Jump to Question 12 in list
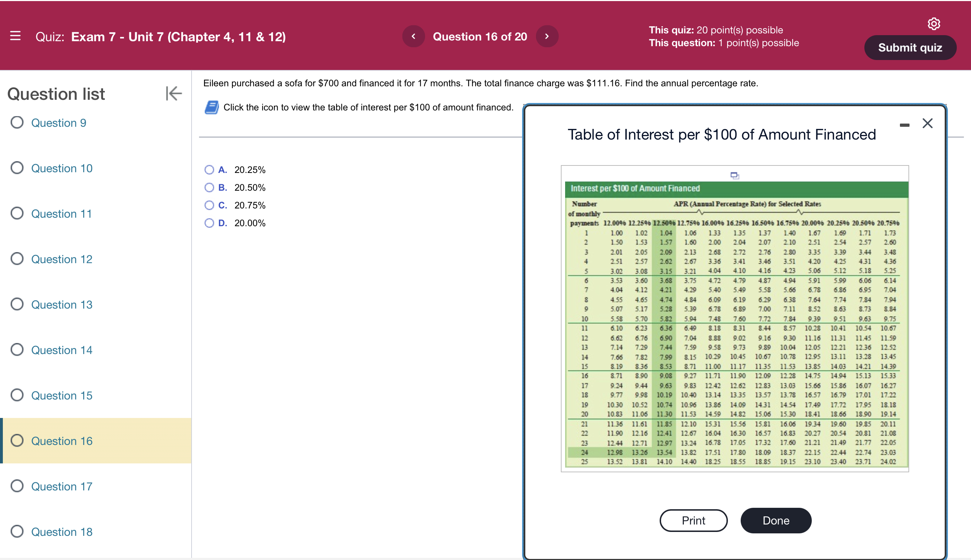This screenshot has width=971, height=560. 61,259
